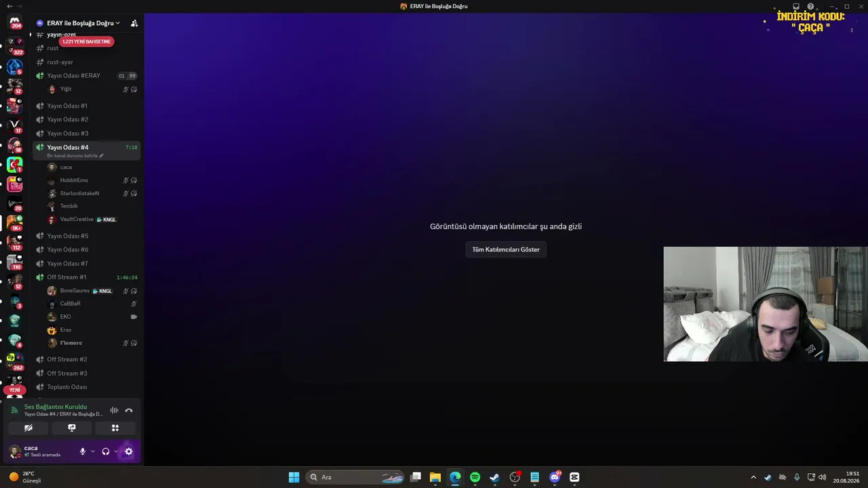This screenshot has height=488, width=868.
Task: Open caca user profile avatar
Action: point(15,451)
